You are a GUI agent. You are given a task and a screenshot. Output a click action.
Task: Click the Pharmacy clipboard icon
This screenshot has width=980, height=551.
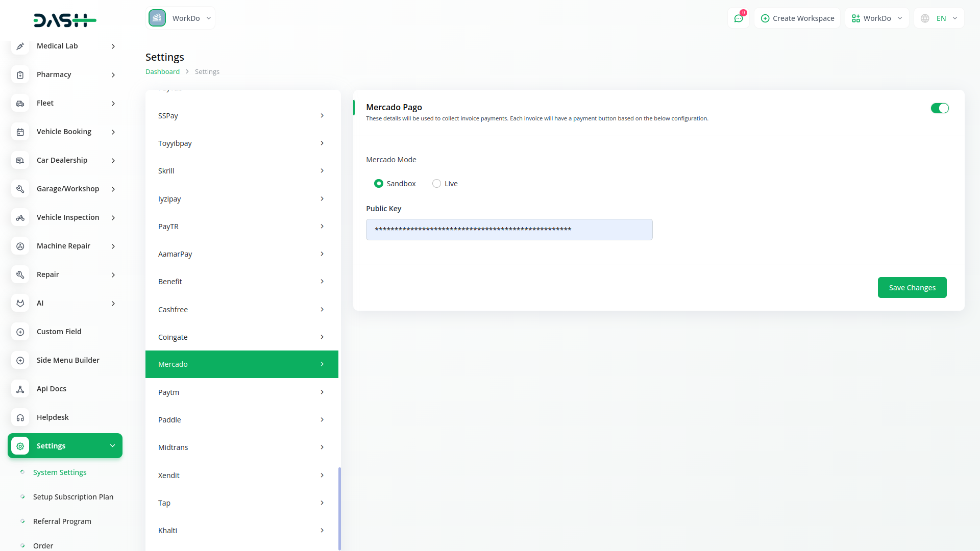[20, 74]
